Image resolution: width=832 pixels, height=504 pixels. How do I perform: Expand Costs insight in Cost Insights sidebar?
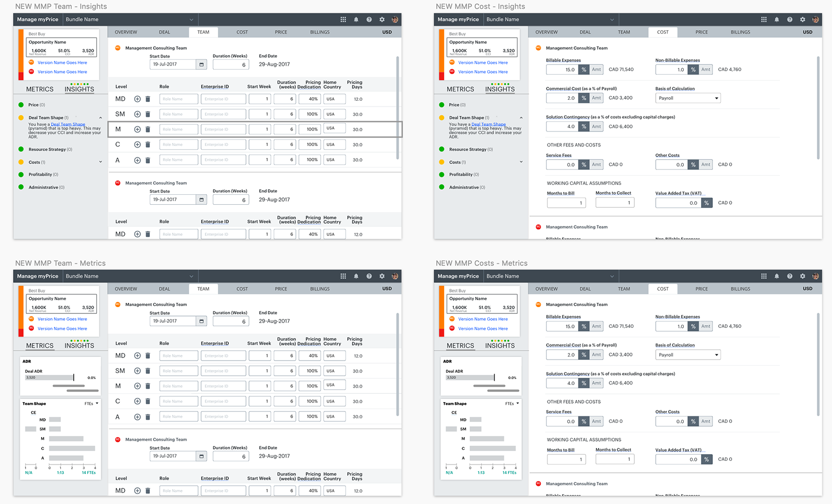coord(521,162)
